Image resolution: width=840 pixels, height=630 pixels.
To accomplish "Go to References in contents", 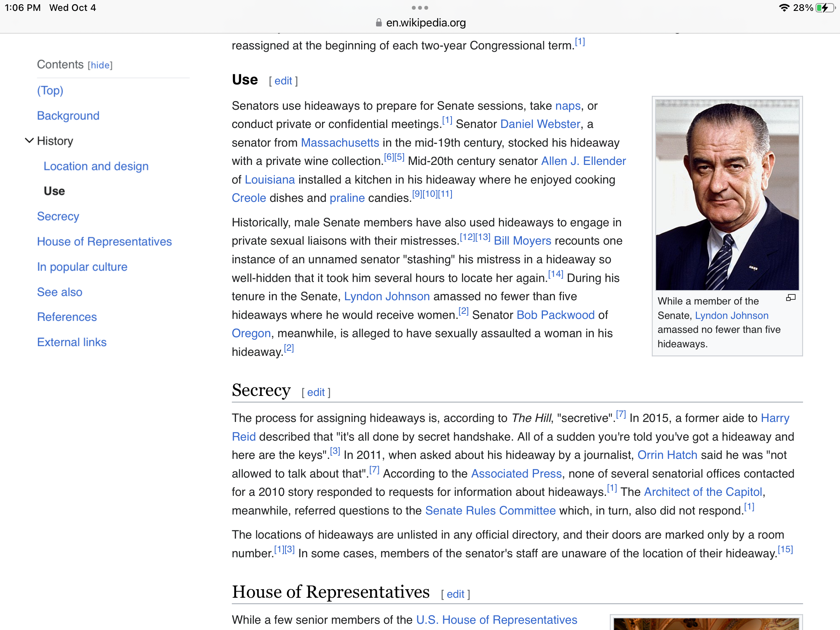I will click(x=67, y=317).
